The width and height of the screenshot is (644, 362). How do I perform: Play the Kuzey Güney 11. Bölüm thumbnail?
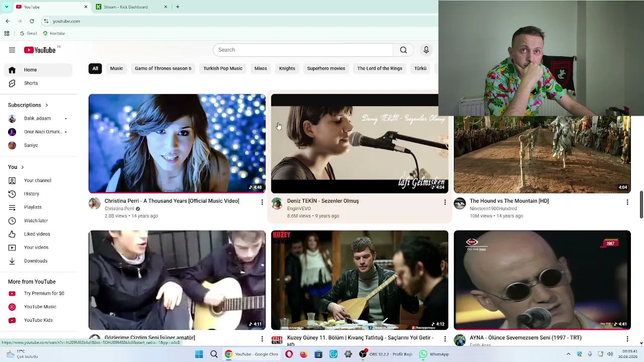tap(359, 280)
